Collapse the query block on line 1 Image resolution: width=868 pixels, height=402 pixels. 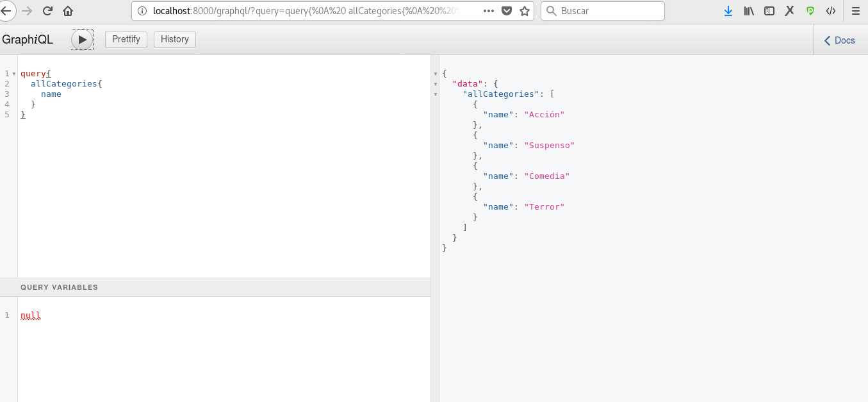click(x=12, y=73)
